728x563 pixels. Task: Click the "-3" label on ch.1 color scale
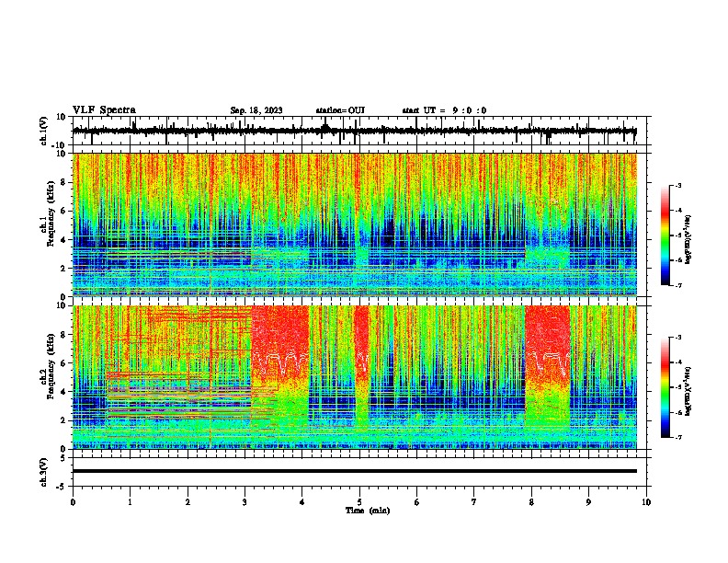677,185
